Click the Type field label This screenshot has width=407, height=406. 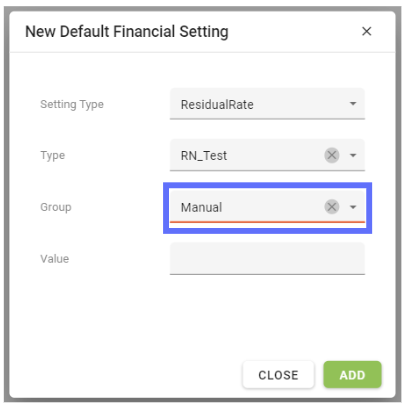(53, 155)
